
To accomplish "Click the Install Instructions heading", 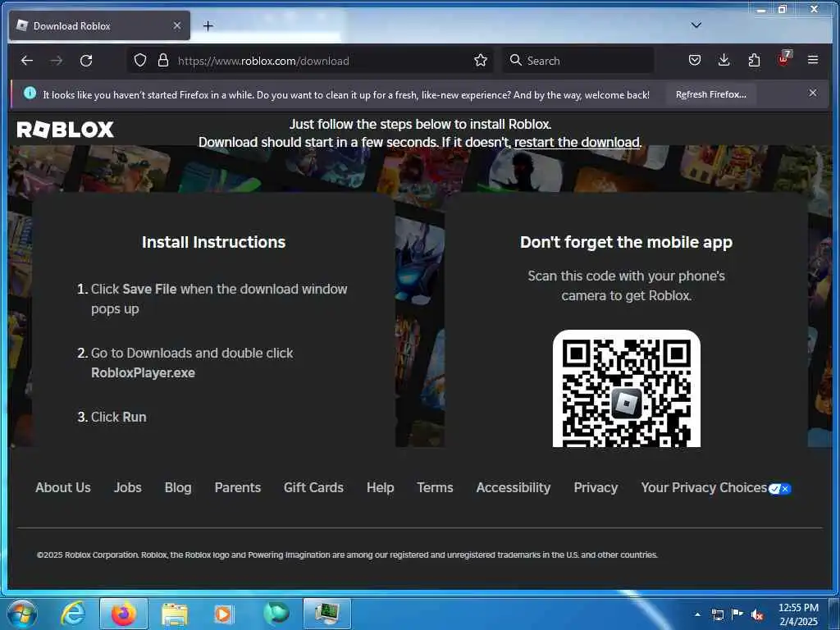I will (x=214, y=242).
